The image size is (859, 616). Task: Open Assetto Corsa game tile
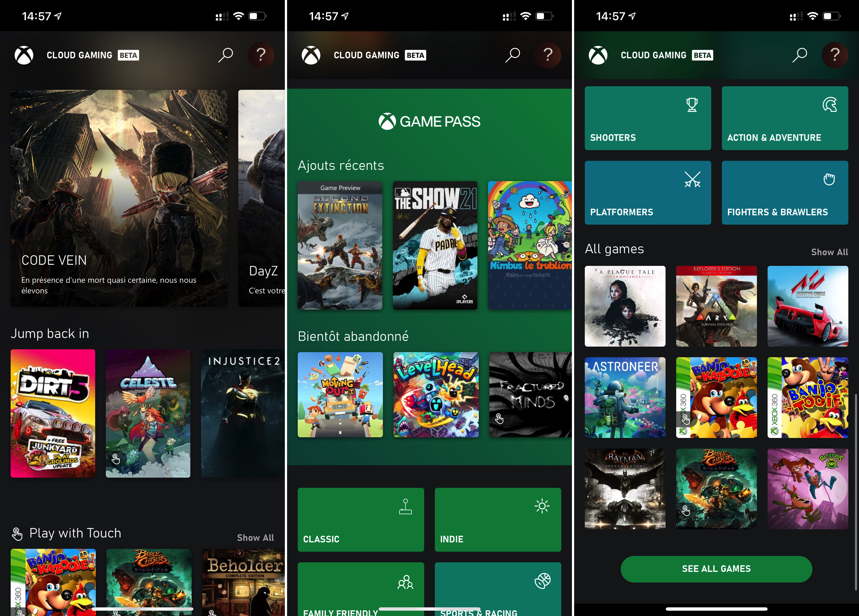(x=808, y=306)
